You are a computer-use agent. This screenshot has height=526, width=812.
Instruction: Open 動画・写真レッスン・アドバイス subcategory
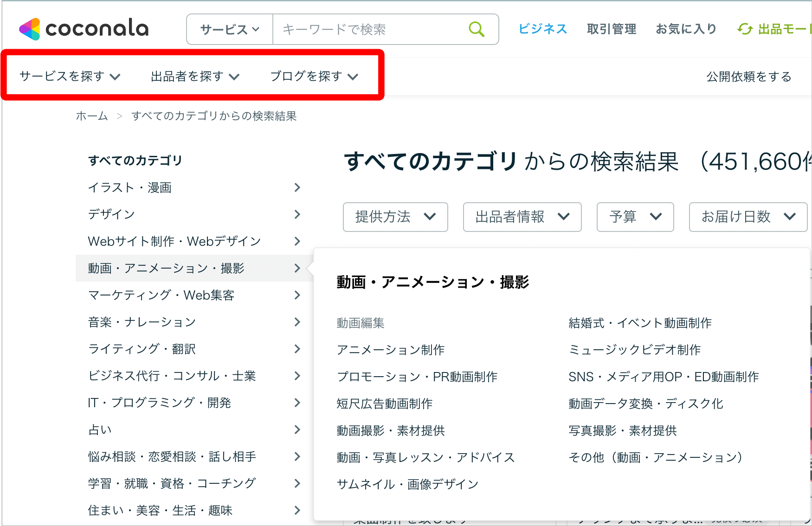(426, 457)
